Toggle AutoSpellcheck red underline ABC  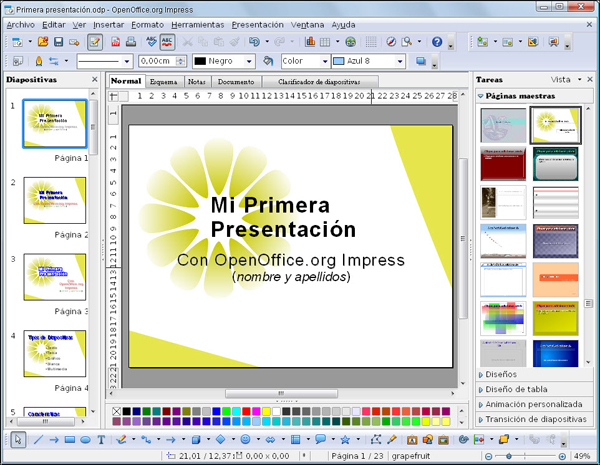pos(167,42)
